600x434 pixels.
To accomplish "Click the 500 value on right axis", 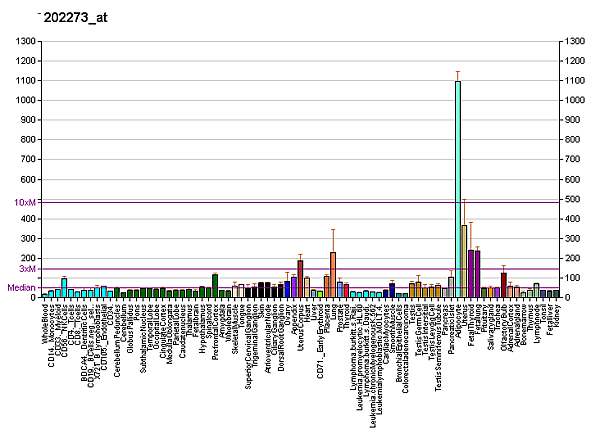I will pos(574,200).
